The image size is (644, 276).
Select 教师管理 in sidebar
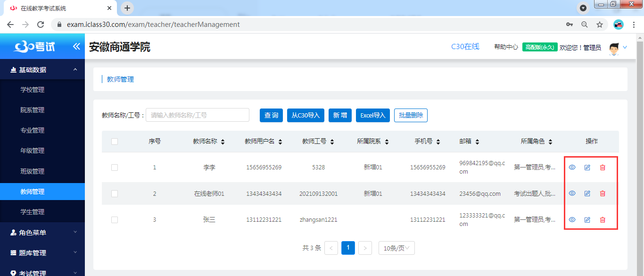(x=42, y=192)
